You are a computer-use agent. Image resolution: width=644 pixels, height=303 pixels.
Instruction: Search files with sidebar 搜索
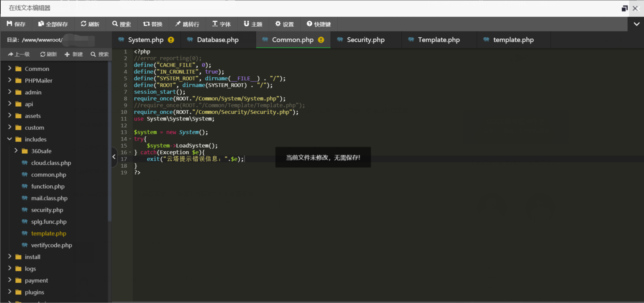click(99, 54)
